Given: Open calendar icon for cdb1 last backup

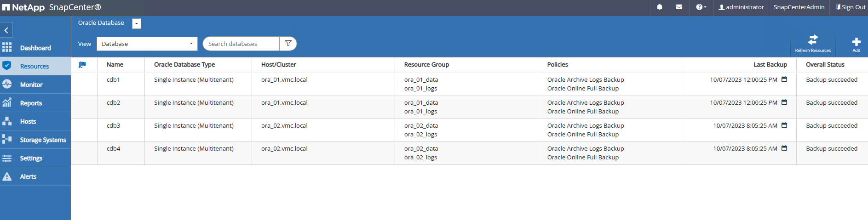Looking at the screenshot, I should pyautogui.click(x=784, y=79).
